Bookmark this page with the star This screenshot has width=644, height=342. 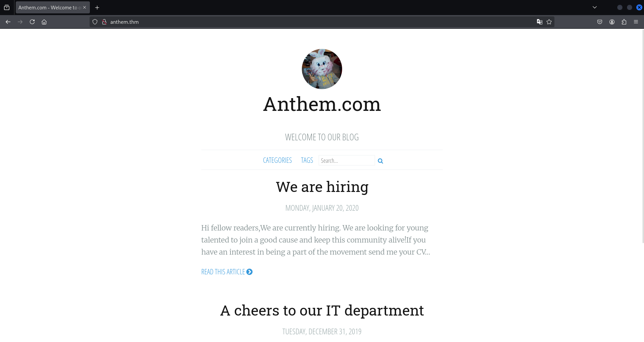click(x=549, y=22)
